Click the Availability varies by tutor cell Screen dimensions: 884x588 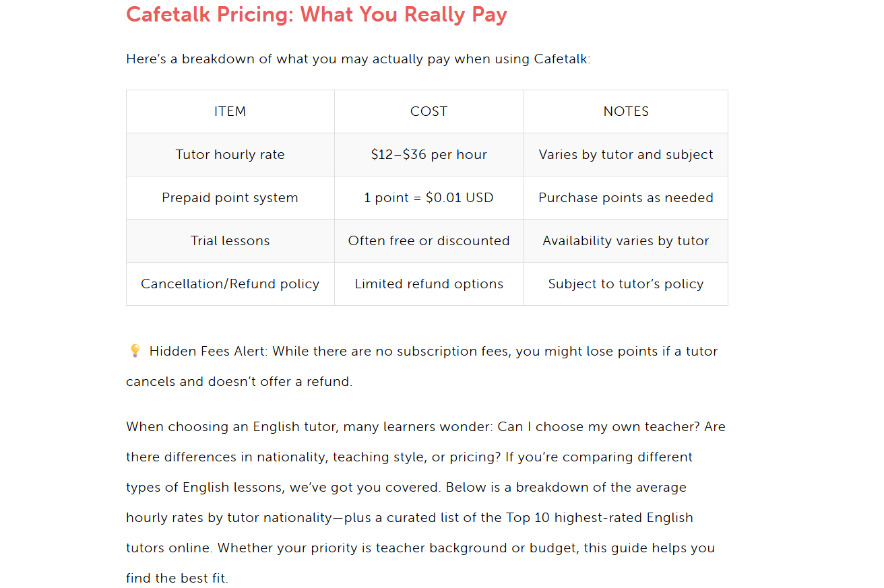[x=626, y=241]
